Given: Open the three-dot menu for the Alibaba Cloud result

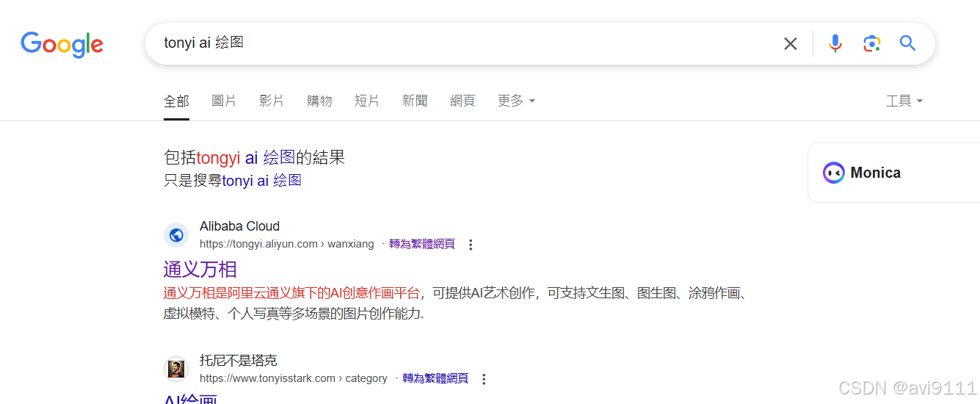Looking at the screenshot, I should [x=471, y=245].
